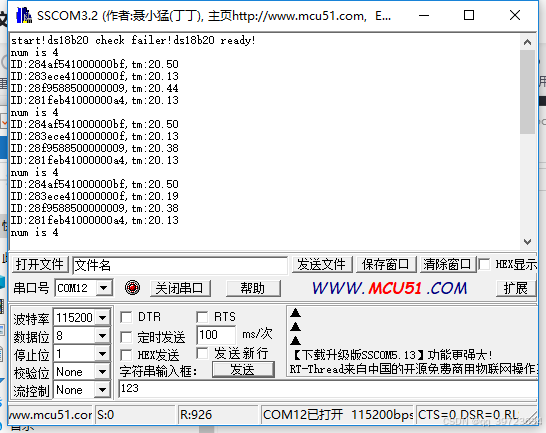This screenshot has height=433, width=546.
Task: Minimize the SSCOM3.2 window
Action: click(424, 15)
